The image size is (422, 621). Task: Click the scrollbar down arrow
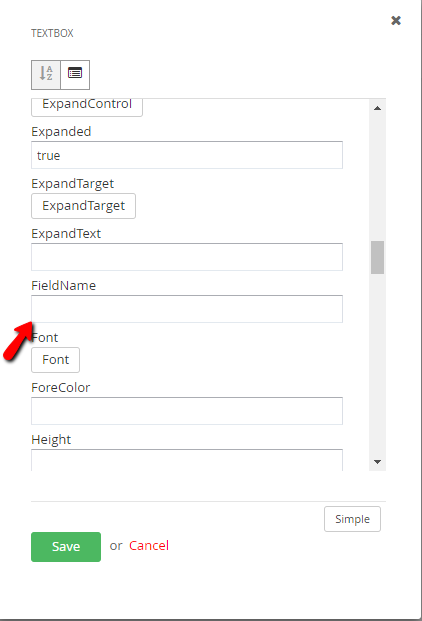[377, 462]
